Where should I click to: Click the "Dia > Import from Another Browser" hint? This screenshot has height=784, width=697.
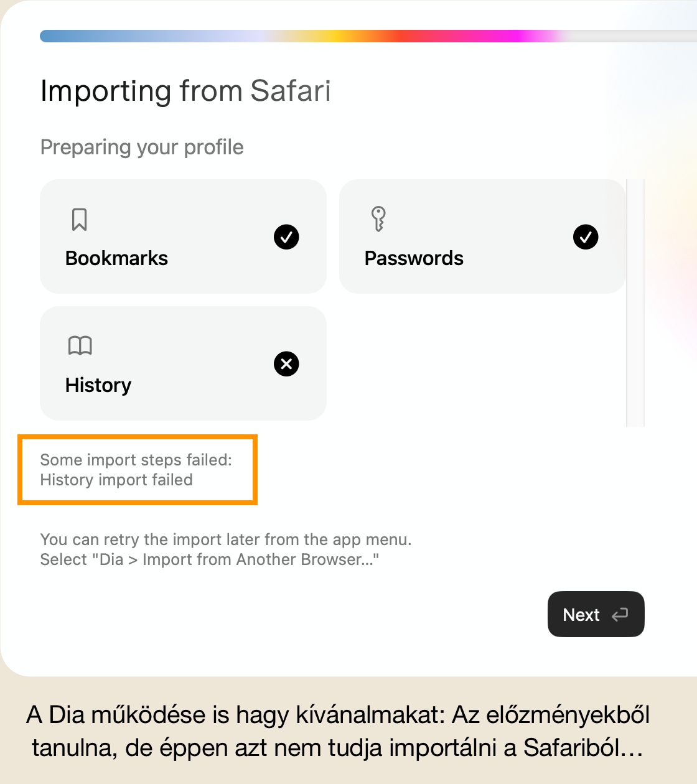(x=210, y=559)
